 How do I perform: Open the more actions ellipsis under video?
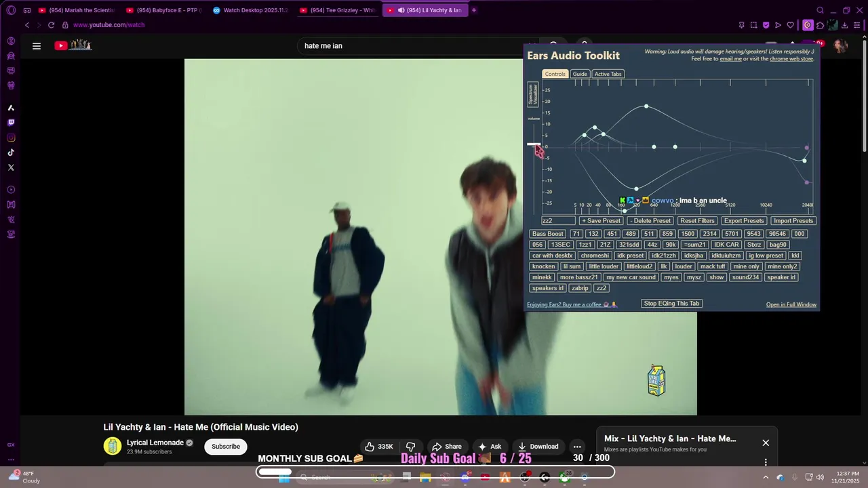[577, 447]
